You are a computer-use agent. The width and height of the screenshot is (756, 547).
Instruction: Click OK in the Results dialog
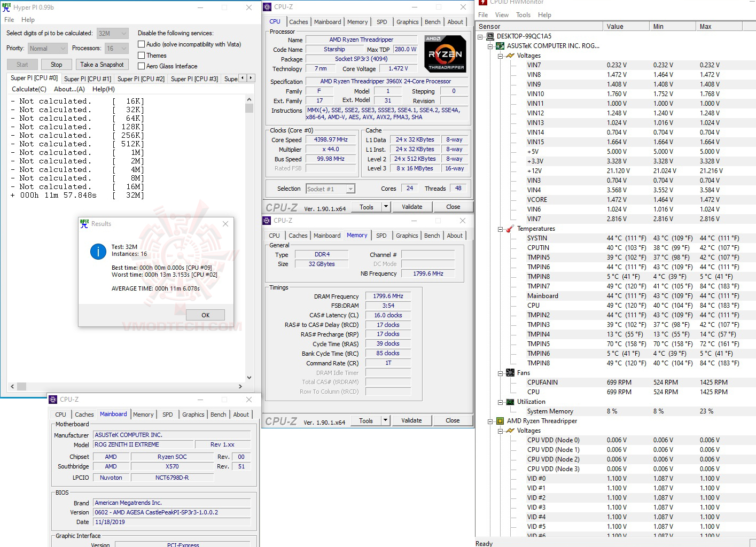(205, 315)
